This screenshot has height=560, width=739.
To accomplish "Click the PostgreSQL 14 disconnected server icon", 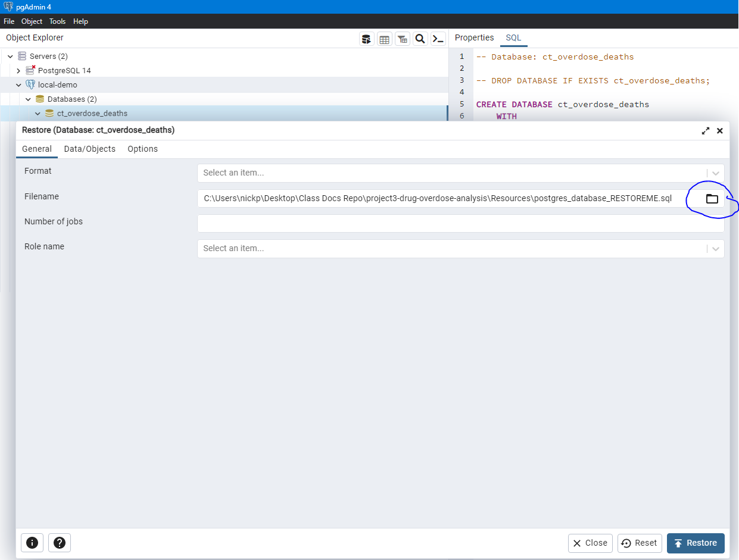I will [x=30, y=70].
